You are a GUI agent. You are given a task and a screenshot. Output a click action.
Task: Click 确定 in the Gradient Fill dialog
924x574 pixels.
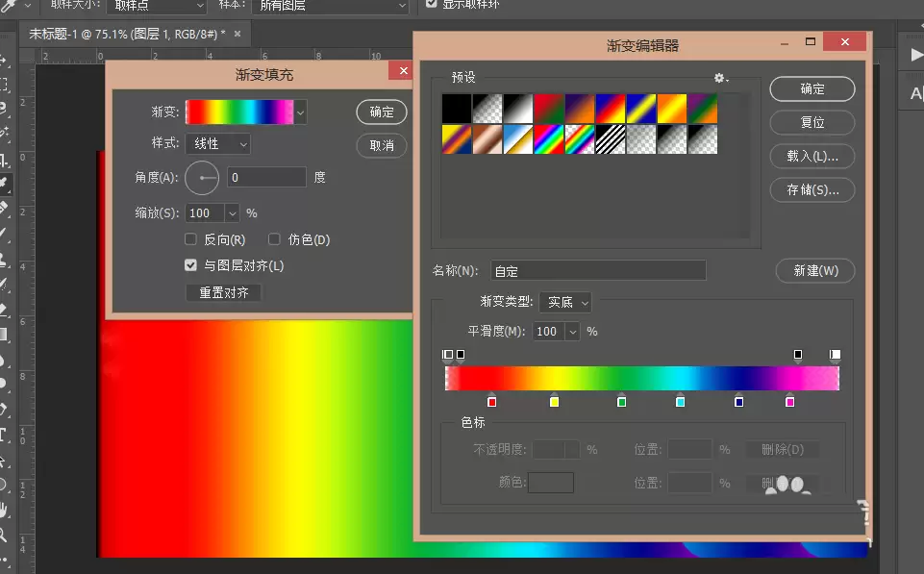[x=382, y=112]
